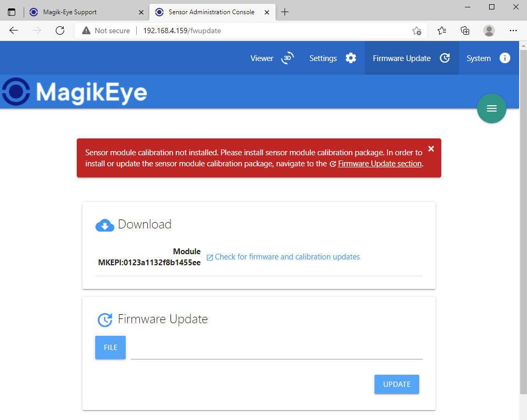Open the Viewer 3D icon
Screen dimensions: 527x420
(287, 58)
